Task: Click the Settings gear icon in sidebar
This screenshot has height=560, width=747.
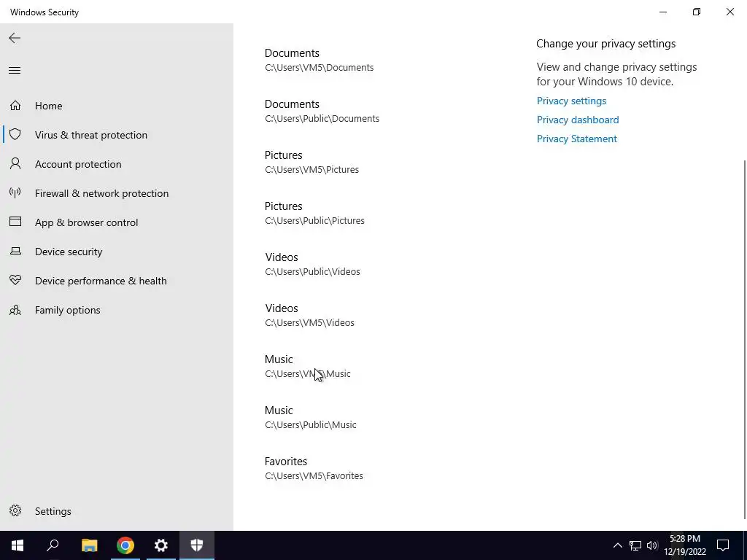Action: 15,510
